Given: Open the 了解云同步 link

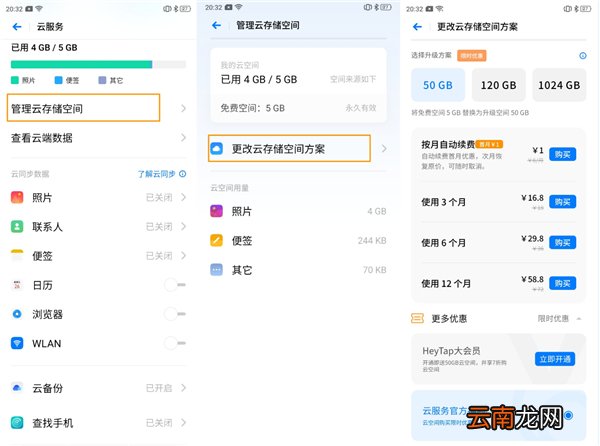Looking at the screenshot, I should click(156, 174).
